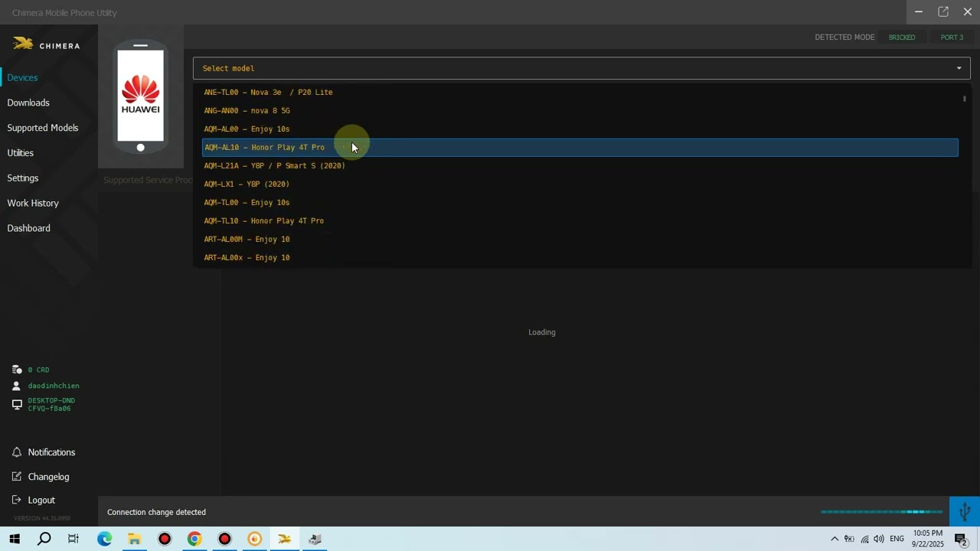
Task: Select AQM-AL10 – Honor Play 4T Pro
Action: pyautogui.click(x=580, y=147)
